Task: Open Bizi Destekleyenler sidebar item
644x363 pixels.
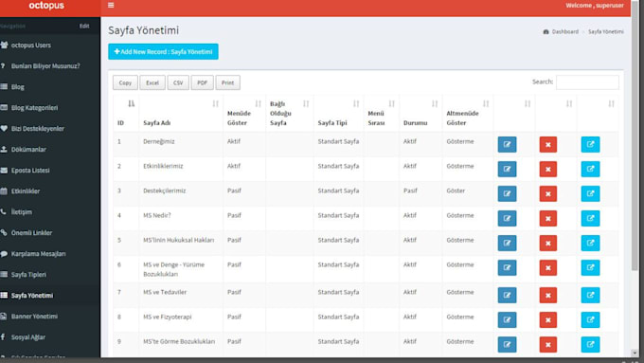Action: click(x=50, y=129)
